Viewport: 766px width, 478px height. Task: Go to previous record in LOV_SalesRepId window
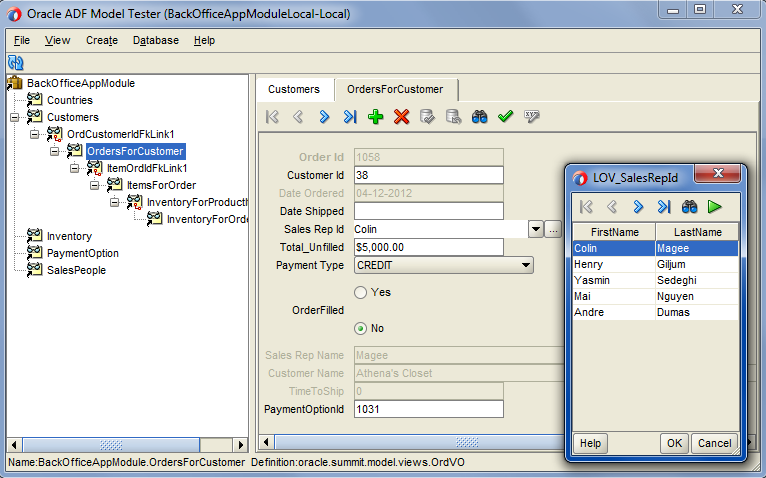[x=612, y=207]
